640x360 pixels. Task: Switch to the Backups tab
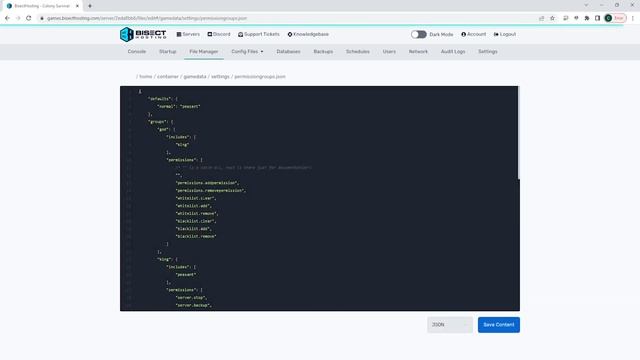tap(323, 52)
